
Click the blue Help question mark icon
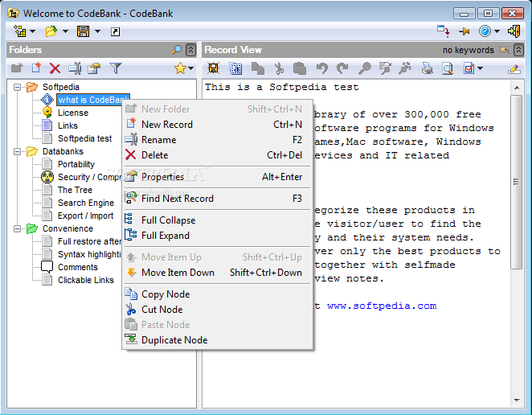click(x=485, y=31)
